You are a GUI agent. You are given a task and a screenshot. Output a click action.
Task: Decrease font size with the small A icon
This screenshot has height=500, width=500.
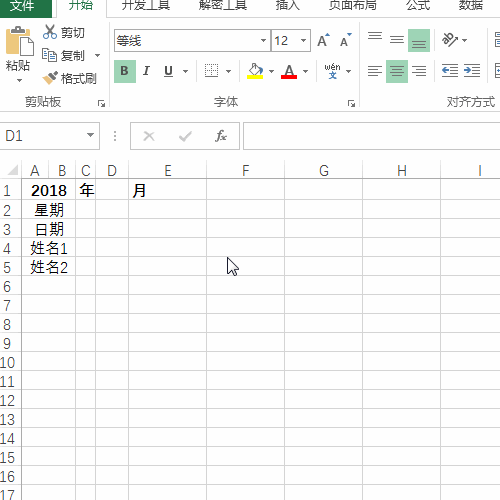click(x=345, y=41)
